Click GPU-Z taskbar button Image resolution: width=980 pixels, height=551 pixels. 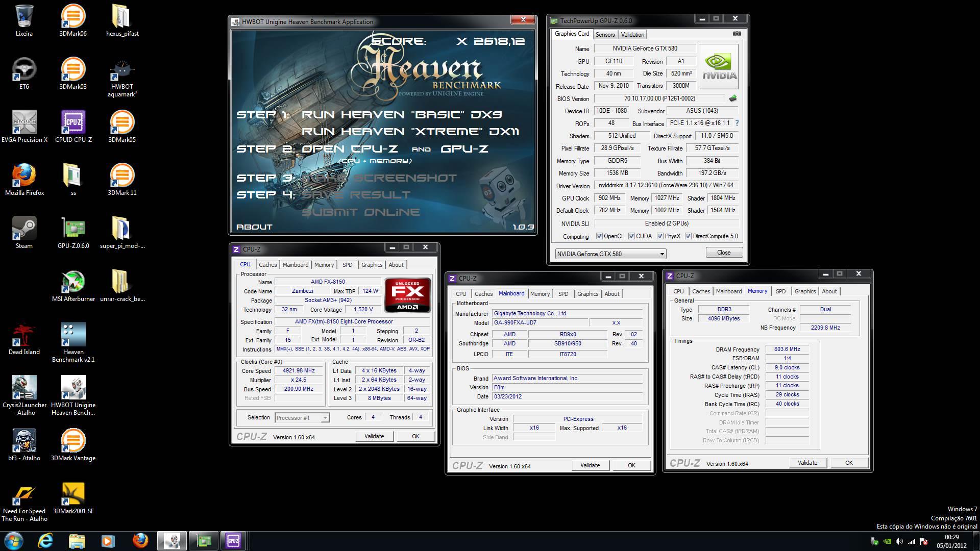pos(204,540)
